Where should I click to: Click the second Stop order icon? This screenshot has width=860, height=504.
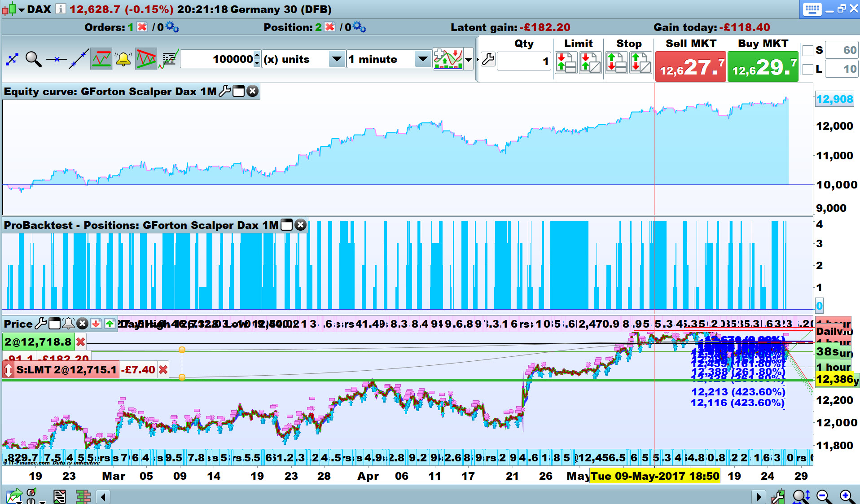tap(640, 62)
